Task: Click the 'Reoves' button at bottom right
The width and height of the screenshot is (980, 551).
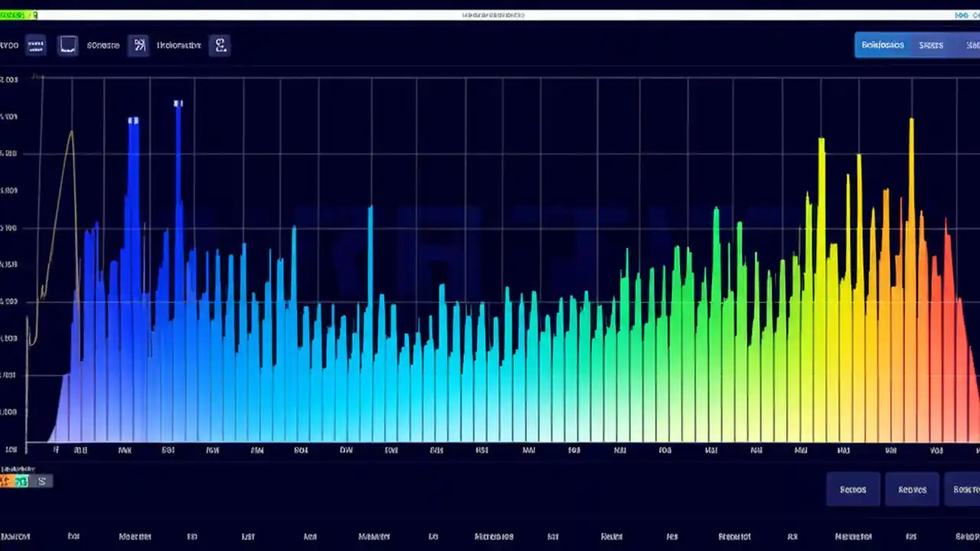Action: click(x=912, y=490)
